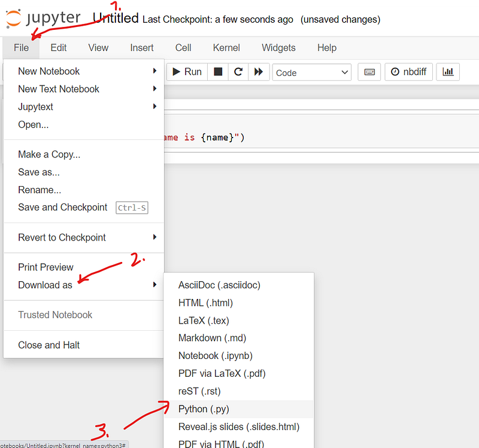
Task: Open the Help menu
Action: (327, 48)
